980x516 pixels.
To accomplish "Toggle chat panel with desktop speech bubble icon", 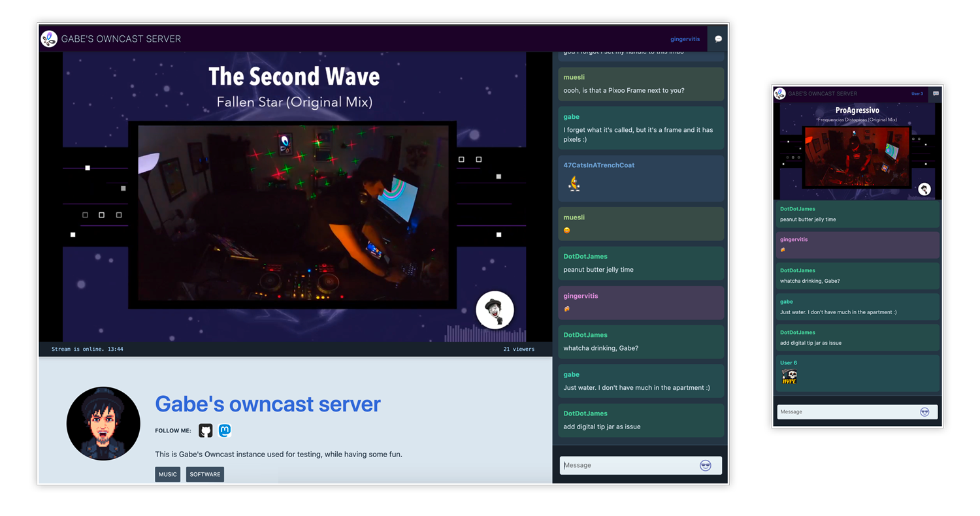I will click(x=718, y=39).
